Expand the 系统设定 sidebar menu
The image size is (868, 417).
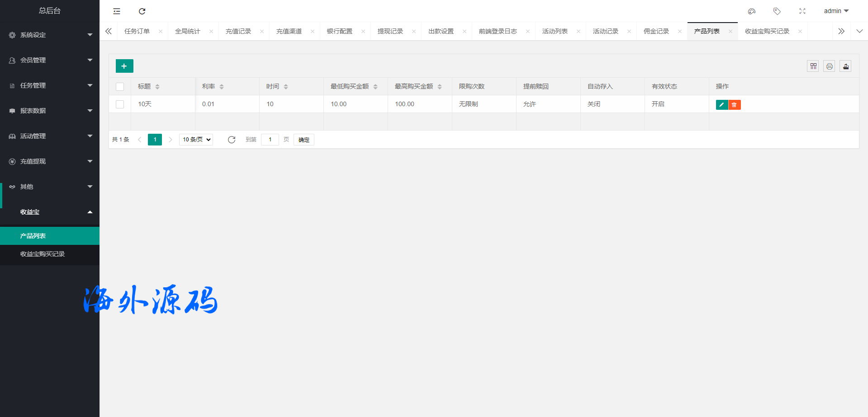[50, 35]
